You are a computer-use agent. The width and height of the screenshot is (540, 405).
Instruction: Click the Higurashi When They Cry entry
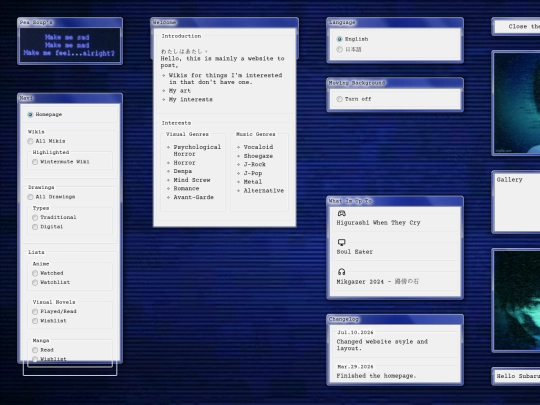point(378,223)
